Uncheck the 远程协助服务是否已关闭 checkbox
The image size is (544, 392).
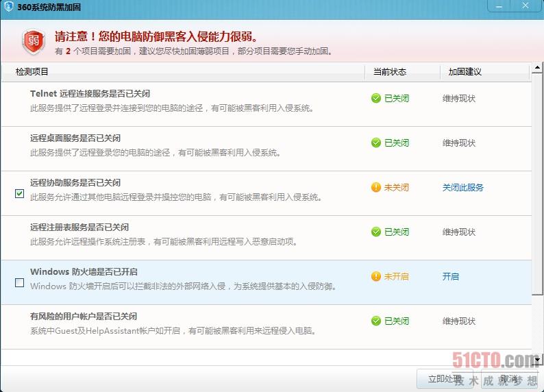click(20, 193)
